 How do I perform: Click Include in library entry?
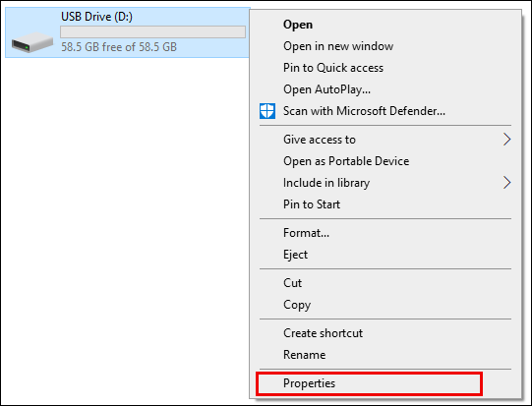pyautogui.click(x=385, y=183)
